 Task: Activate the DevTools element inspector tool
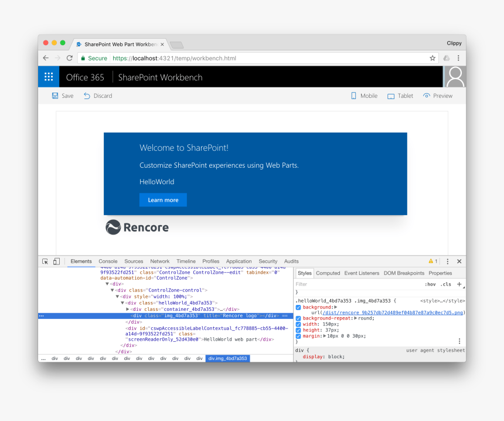click(45, 262)
